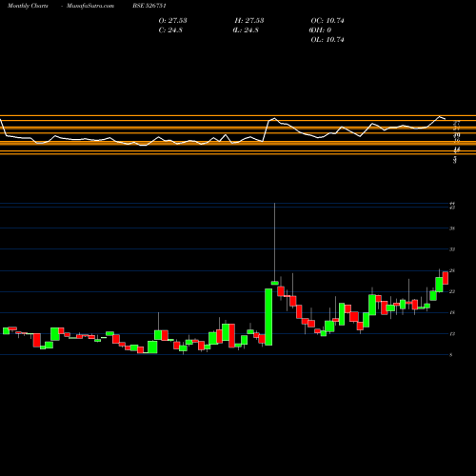Click the 33 price axis label

(452, 249)
